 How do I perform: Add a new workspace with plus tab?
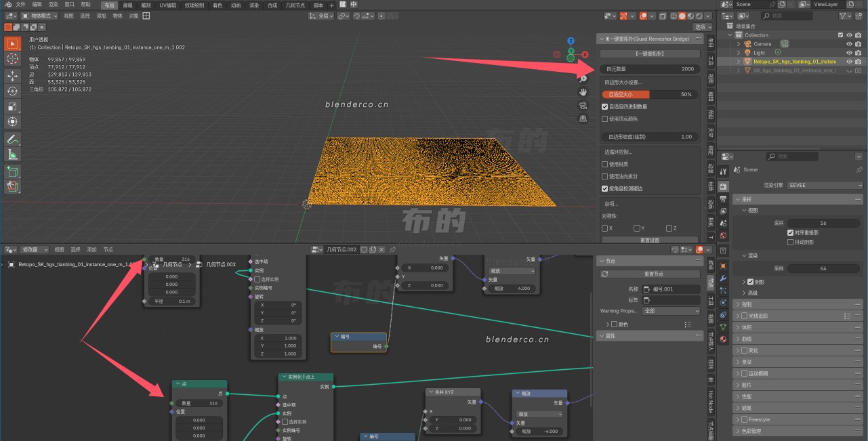click(x=331, y=5)
